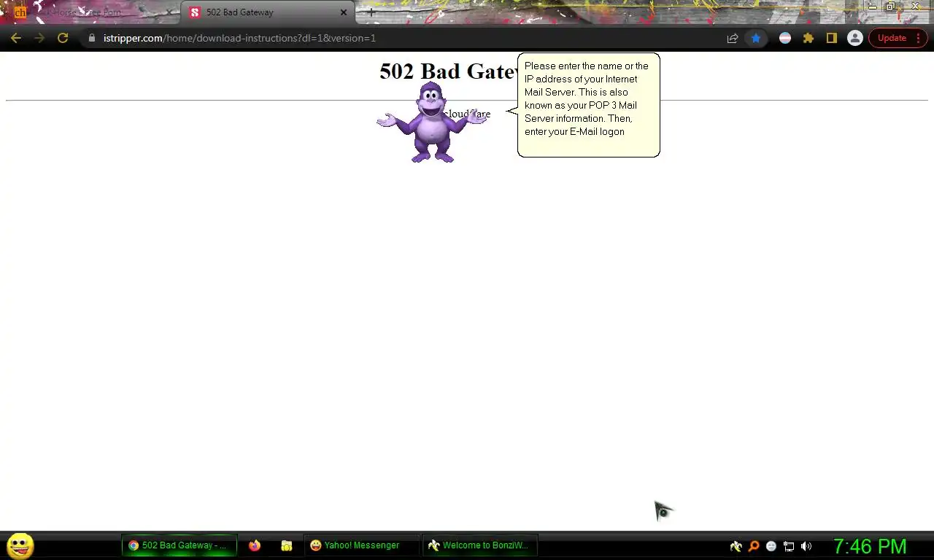The height and width of the screenshot is (560, 934).
Task: Click the browser forward arrow
Action: coord(39,38)
